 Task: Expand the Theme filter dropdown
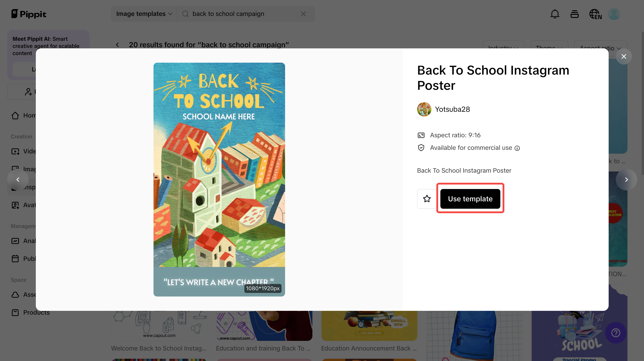coord(549,48)
